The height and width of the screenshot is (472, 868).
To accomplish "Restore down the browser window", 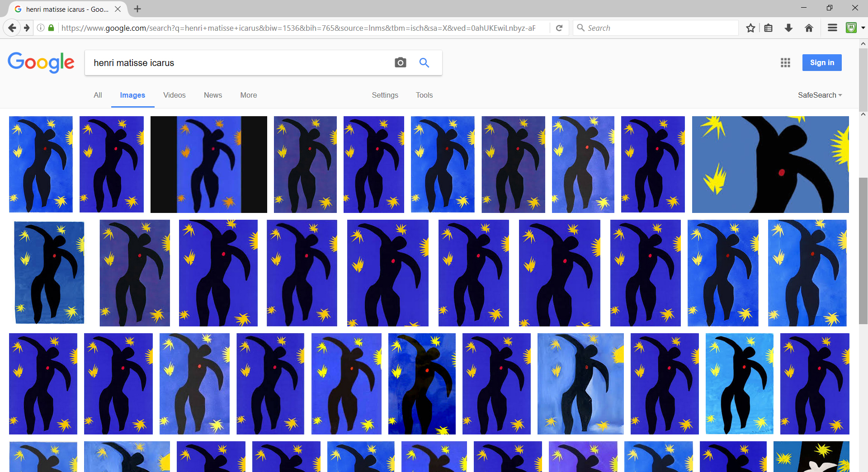I will click(829, 8).
